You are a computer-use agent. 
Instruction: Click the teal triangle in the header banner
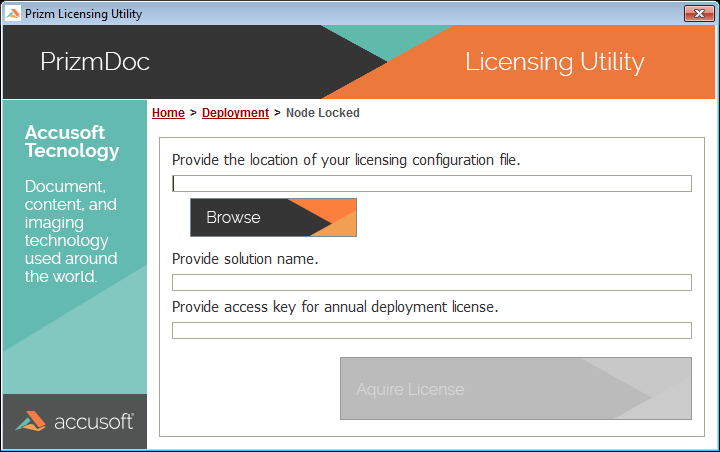coord(385,40)
